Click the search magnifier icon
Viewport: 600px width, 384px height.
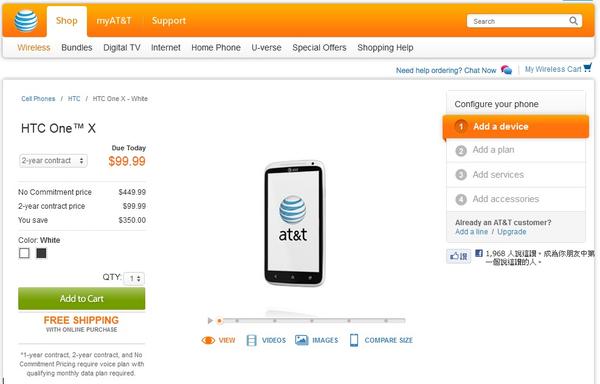(573, 21)
